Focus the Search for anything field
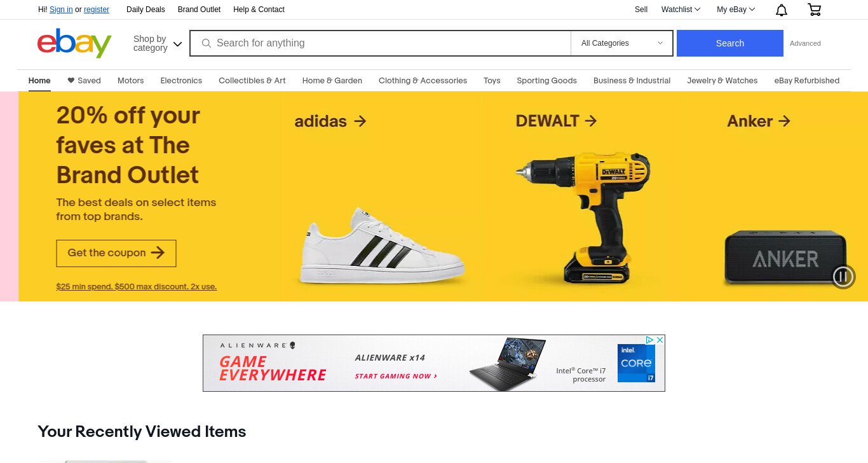 click(x=380, y=43)
